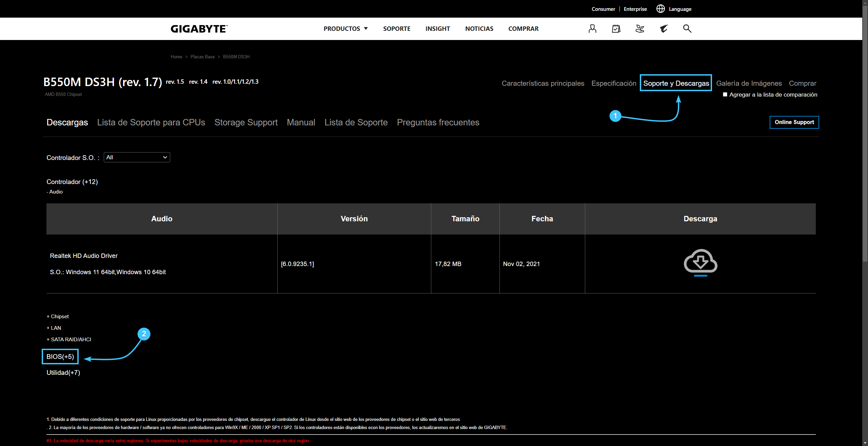The width and height of the screenshot is (868, 446).
Task: Click the Online Support button
Action: 794,122
